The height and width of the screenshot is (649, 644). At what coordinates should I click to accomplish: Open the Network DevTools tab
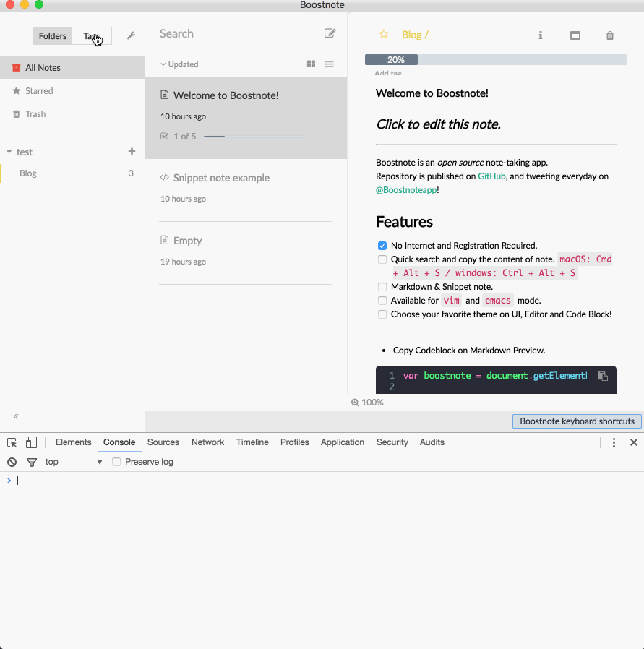tap(207, 442)
